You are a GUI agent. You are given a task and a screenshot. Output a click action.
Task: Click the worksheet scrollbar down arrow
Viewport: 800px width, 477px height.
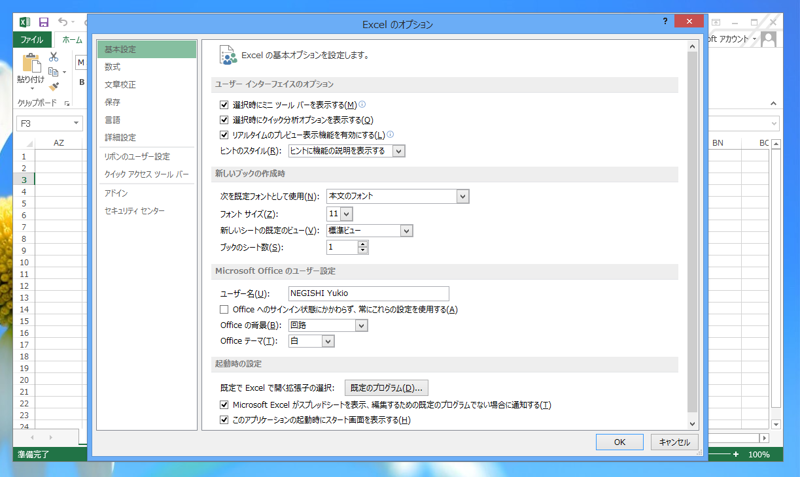(x=776, y=424)
